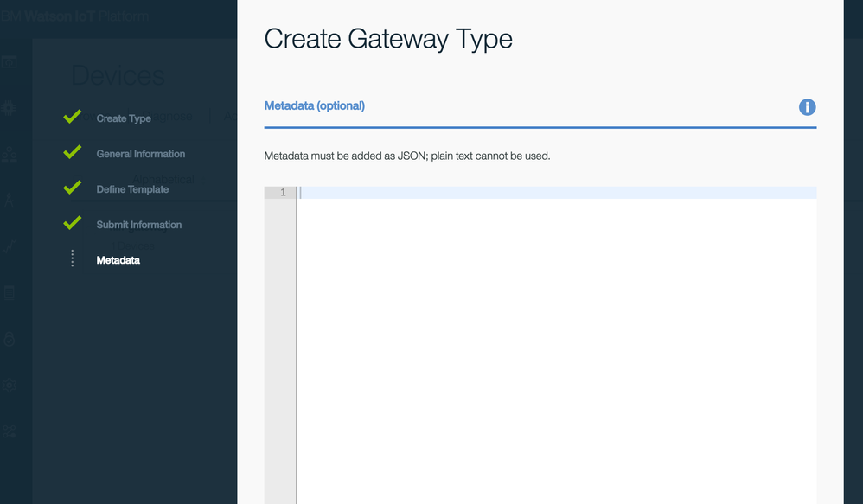Click the Devices chip icon in sidebar
The width and height of the screenshot is (863, 504).
point(10,108)
